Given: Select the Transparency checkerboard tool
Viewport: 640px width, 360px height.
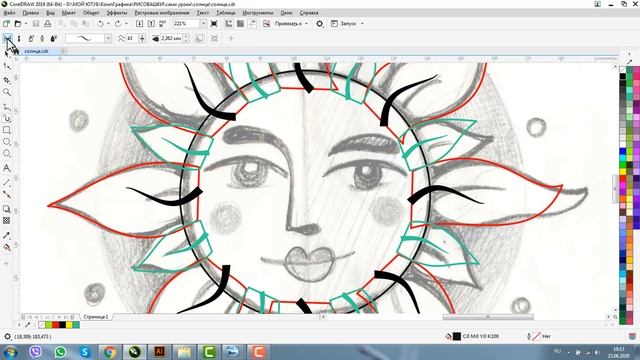Looking at the screenshot, I should click(x=7, y=221).
